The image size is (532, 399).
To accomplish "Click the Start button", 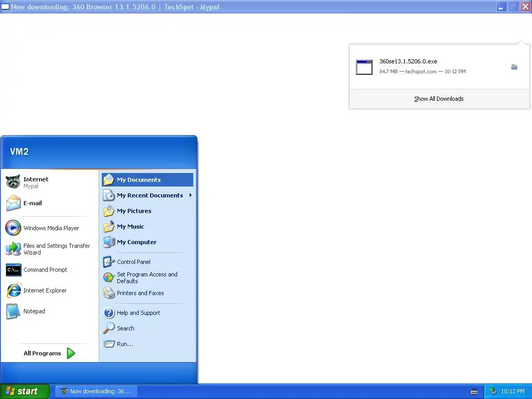I will pos(25,391).
